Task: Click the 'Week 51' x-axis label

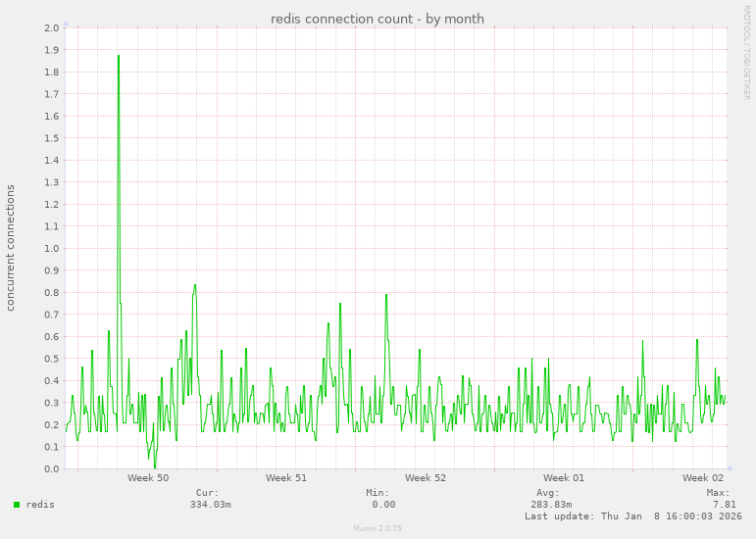Action: pyautogui.click(x=286, y=478)
